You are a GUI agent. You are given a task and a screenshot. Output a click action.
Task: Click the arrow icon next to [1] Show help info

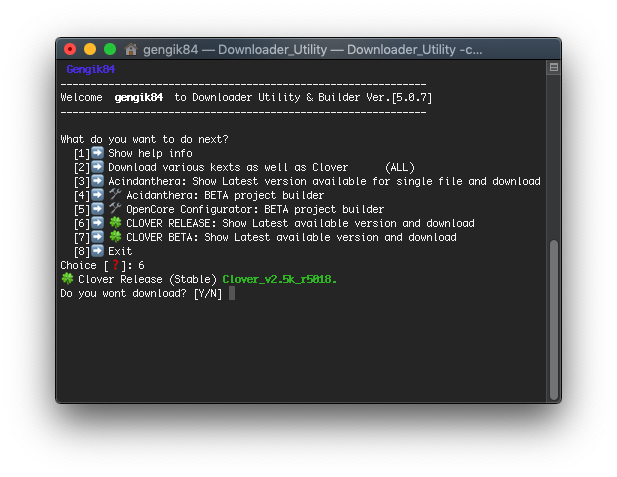pos(98,153)
